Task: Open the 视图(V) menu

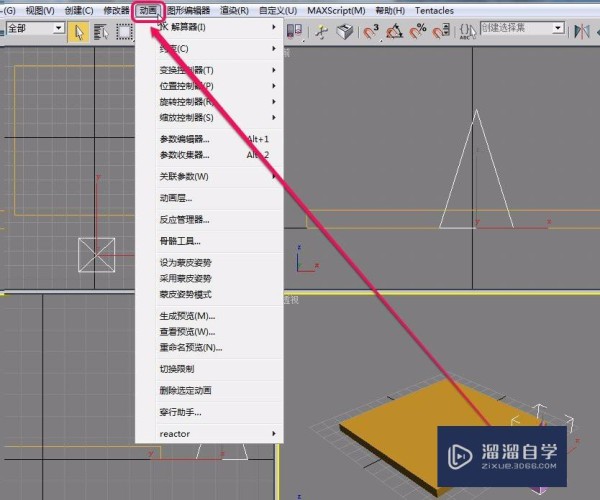Action: click(40, 11)
